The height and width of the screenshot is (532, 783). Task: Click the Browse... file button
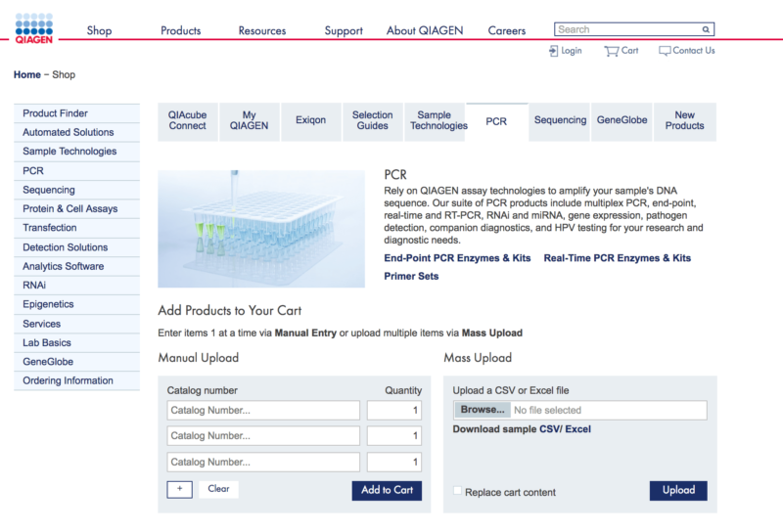(483, 410)
